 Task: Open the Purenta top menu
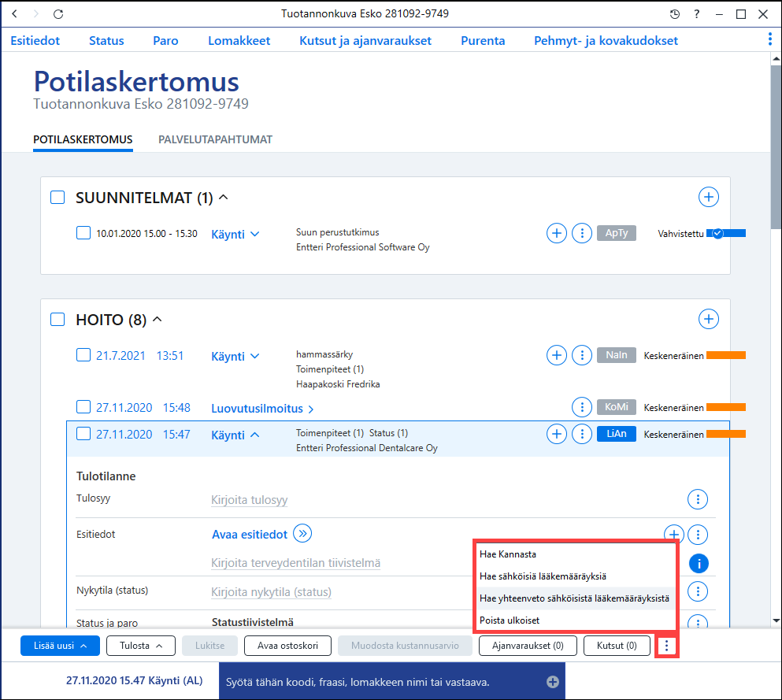click(x=483, y=40)
